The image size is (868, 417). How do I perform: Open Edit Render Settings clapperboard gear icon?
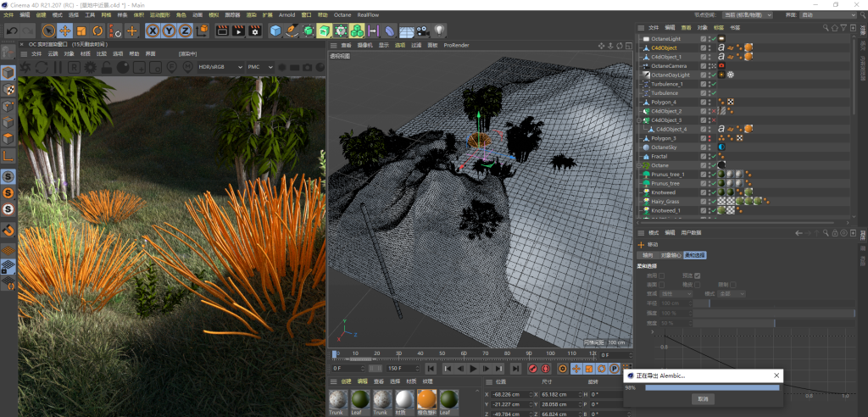click(254, 31)
